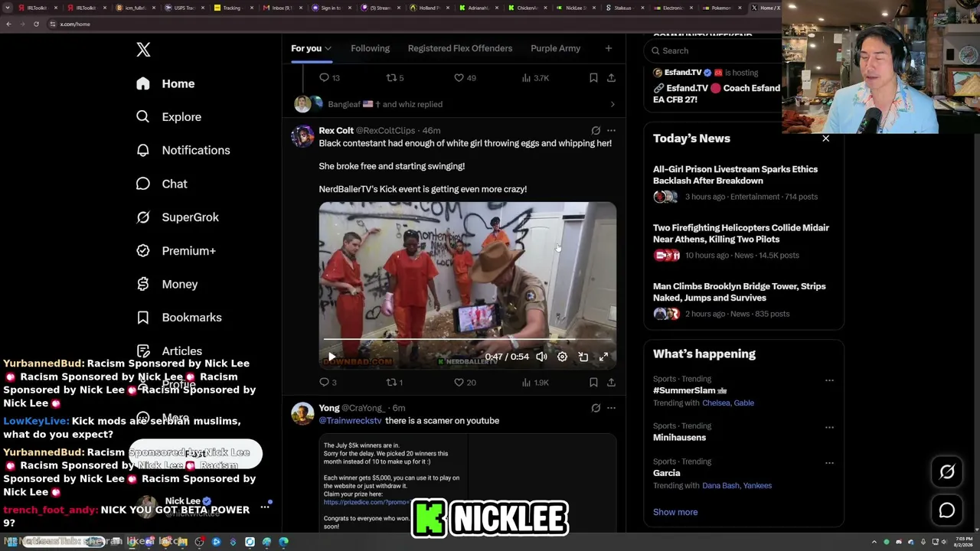Show more trending topics
980x551 pixels.
point(675,512)
